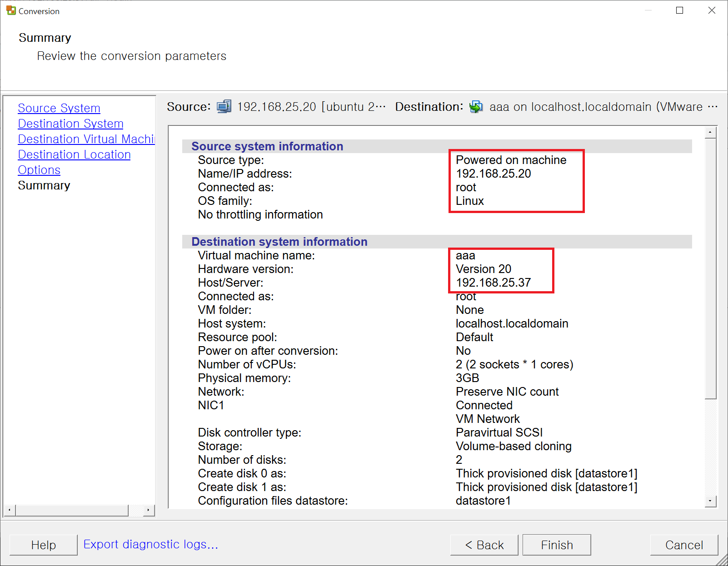Screen dimensions: 728x566
Task: Maximize the Conversion window
Action: click(680, 10)
